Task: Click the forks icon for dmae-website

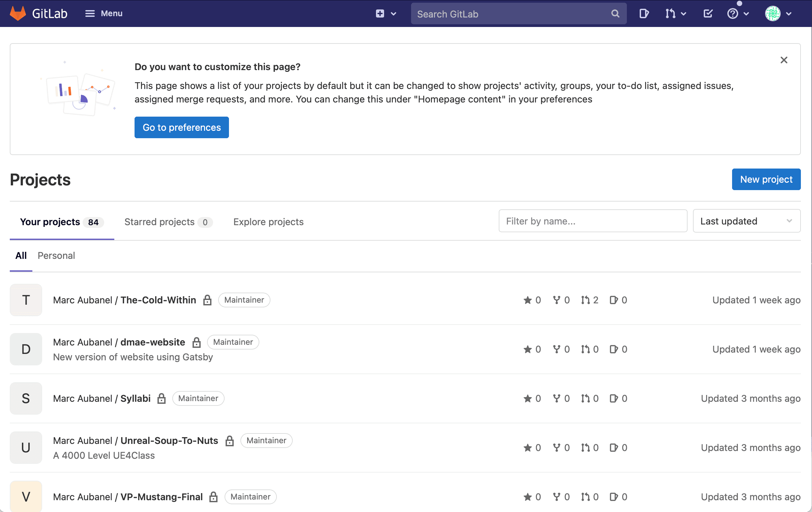Action: pos(557,349)
